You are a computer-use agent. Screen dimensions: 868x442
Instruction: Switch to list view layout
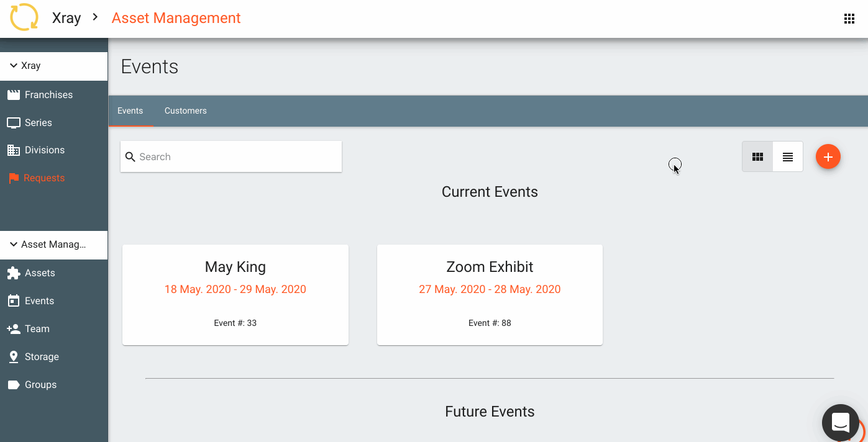pos(788,157)
